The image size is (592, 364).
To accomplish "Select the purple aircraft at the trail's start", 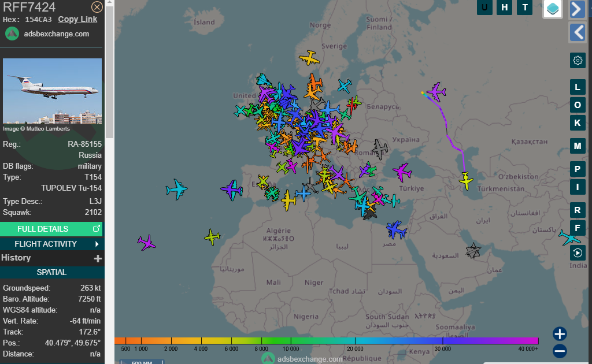I will (437, 92).
